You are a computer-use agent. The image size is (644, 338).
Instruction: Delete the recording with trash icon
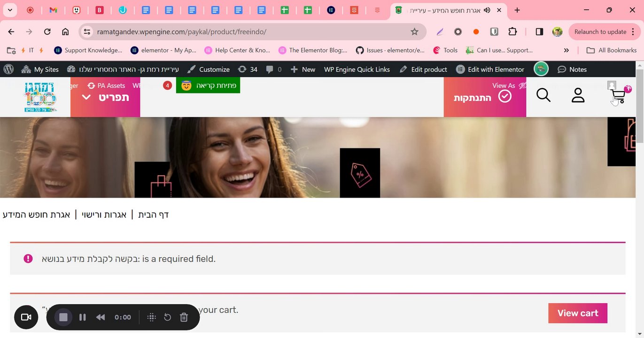tap(184, 317)
